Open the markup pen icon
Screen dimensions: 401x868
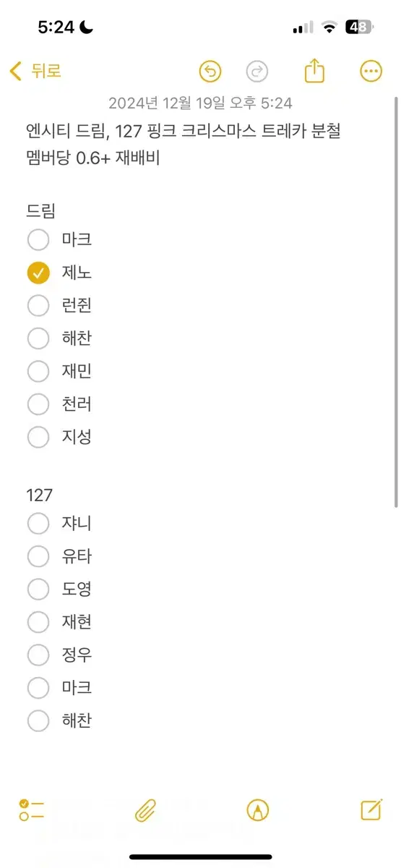click(257, 810)
